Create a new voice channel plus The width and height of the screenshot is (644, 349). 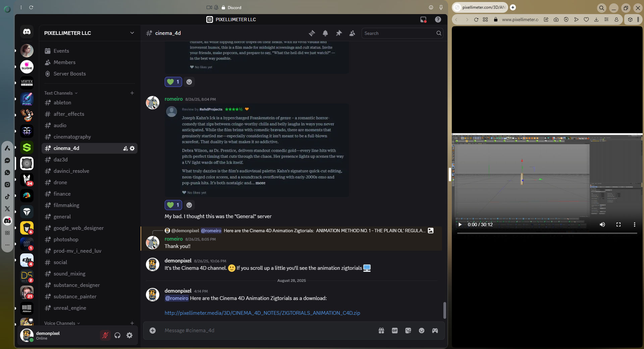(x=132, y=323)
